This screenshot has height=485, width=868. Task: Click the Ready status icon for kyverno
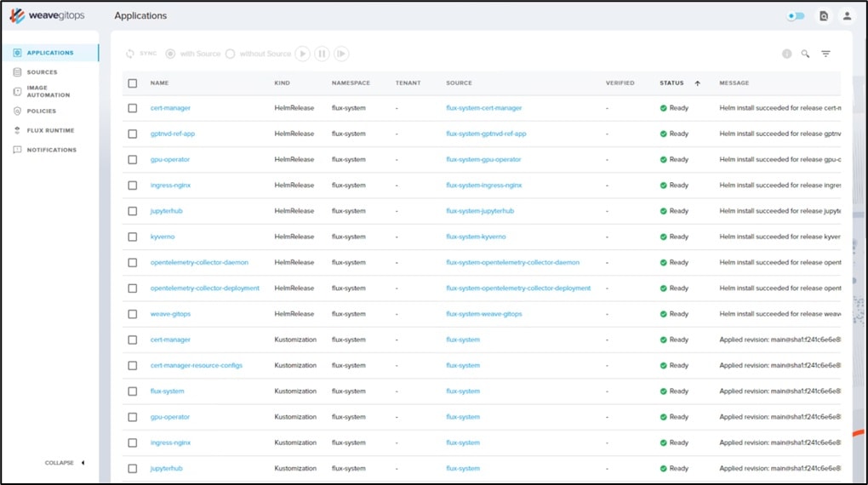tap(663, 237)
